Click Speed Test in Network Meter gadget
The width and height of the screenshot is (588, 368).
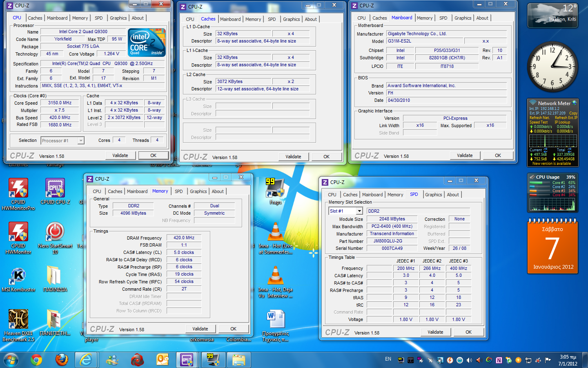(539, 122)
